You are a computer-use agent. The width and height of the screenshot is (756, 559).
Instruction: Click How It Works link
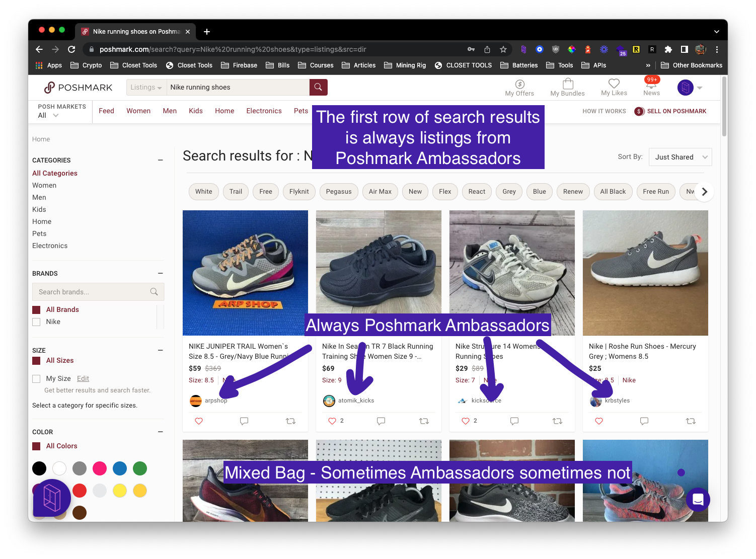[604, 111]
